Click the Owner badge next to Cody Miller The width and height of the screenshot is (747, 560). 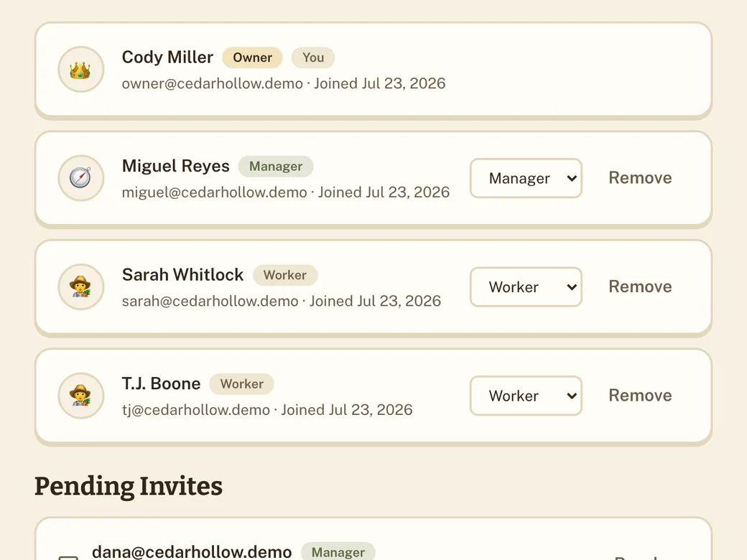253,57
